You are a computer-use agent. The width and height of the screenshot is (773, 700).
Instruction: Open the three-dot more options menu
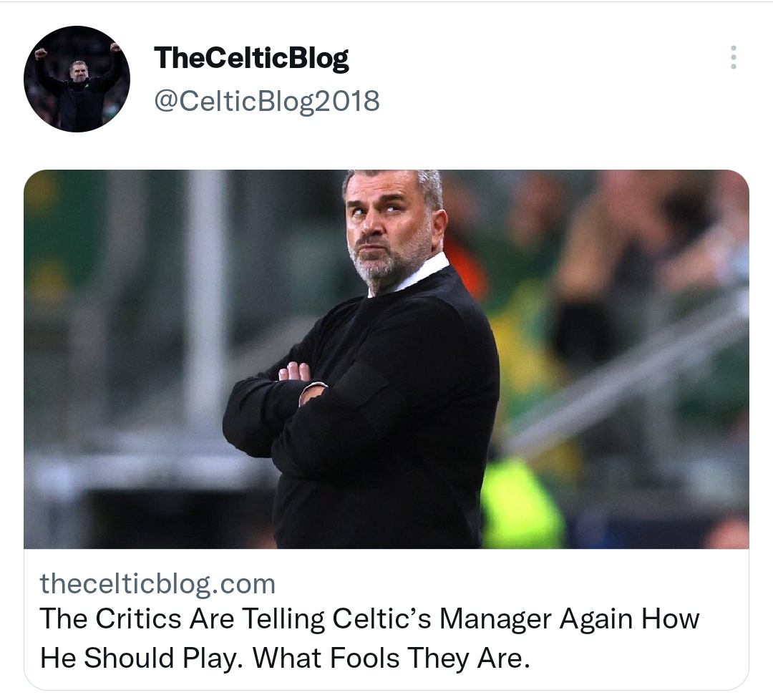pos(733,57)
